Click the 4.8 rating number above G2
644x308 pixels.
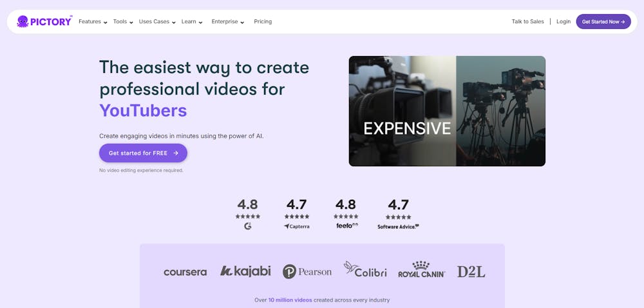pos(248,204)
